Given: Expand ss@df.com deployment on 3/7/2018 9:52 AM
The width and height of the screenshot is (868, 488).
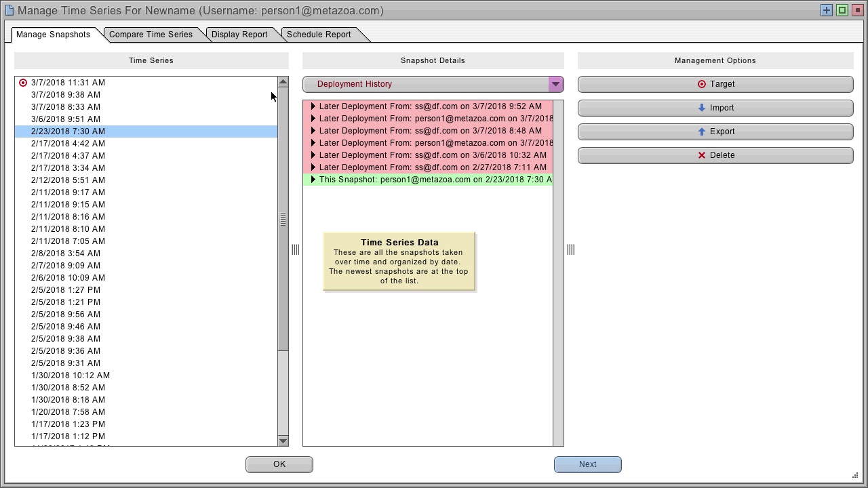Looking at the screenshot, I should coord(313,106).
